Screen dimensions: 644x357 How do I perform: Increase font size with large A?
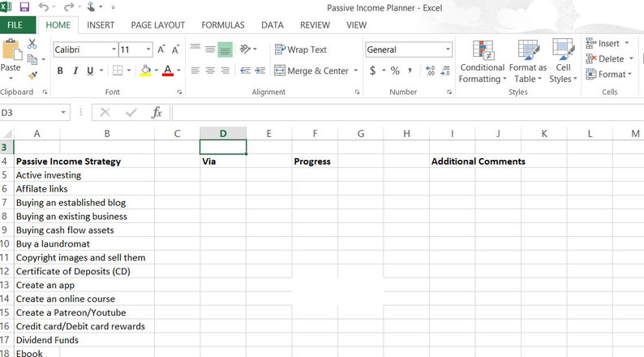pyautogui.click(x=161, y=49)
